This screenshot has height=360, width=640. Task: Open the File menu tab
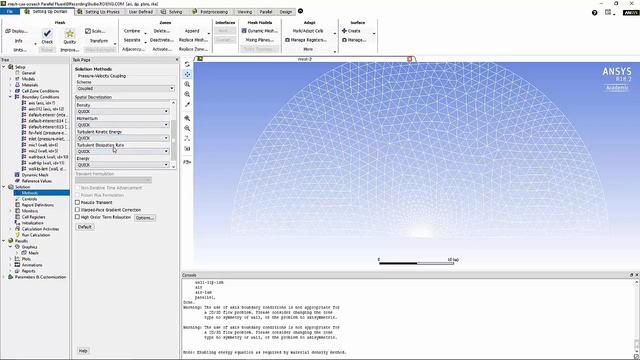pyautogui.click(x=10, y=11)
